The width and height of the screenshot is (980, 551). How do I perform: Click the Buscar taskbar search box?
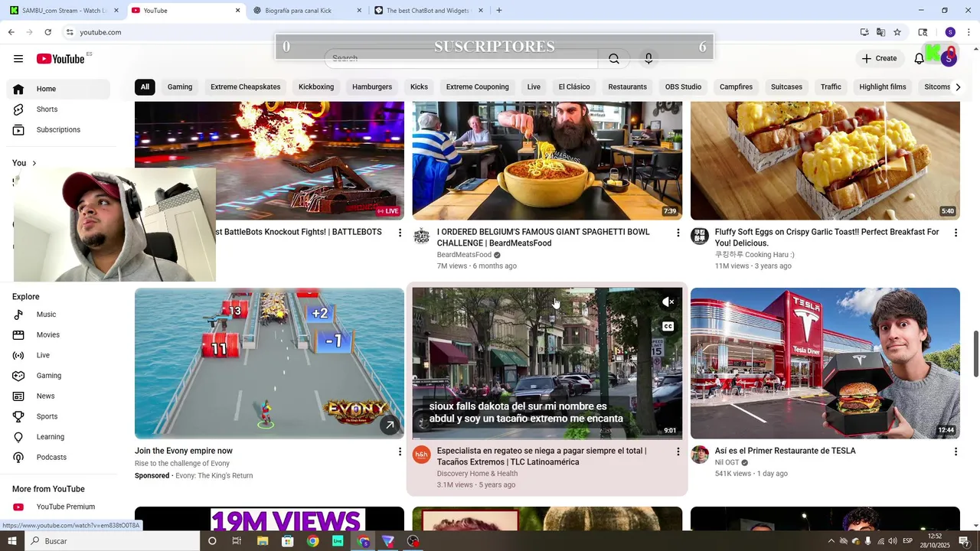click(113, 541)
